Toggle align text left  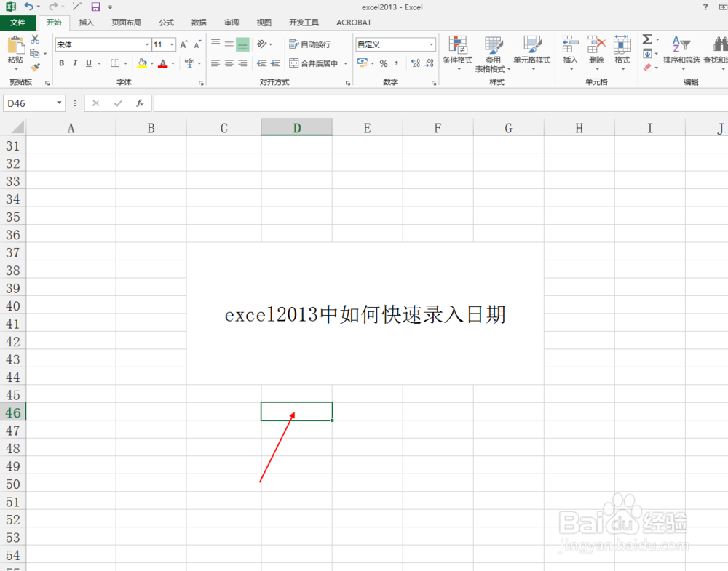215,63
